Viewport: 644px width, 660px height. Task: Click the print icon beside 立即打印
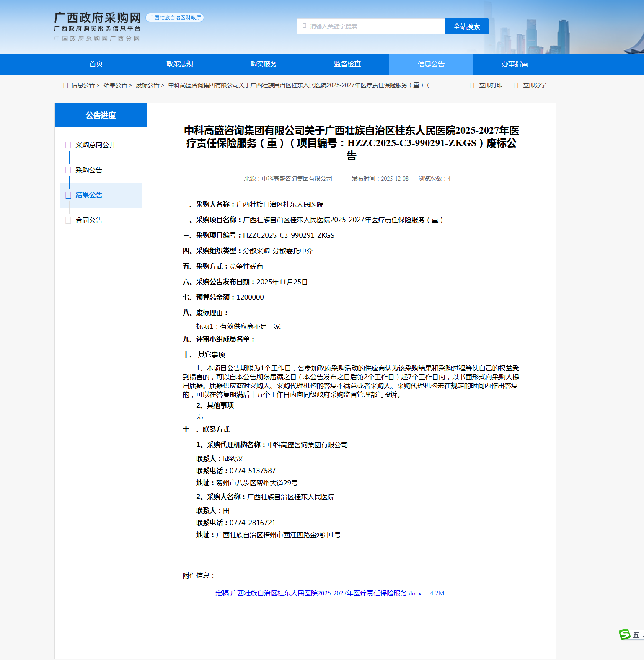click(472, 85)
